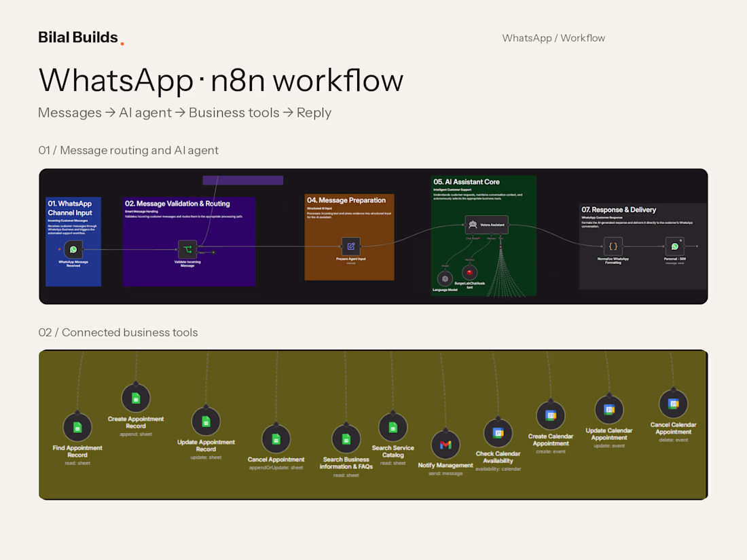
Task: Open the Language Model sub-node
Action: (445, 278)
